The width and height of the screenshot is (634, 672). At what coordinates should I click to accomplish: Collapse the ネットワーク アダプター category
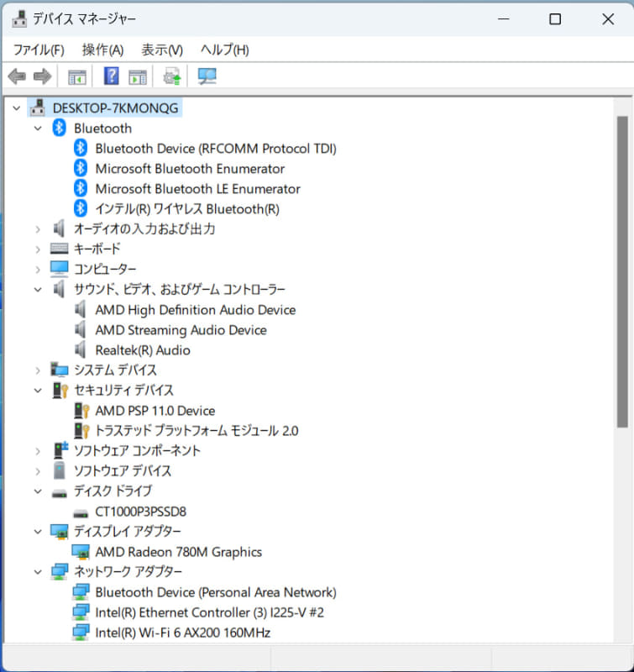click(38, 572)
